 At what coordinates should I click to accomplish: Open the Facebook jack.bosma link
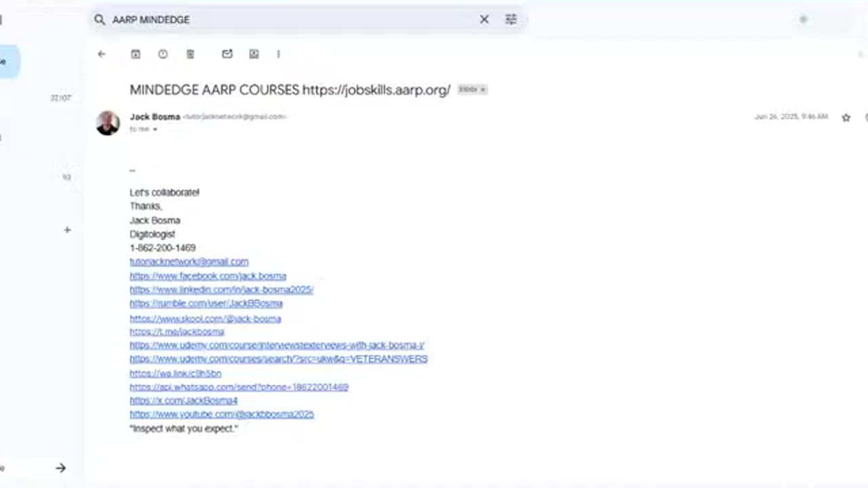pos(208,276)
